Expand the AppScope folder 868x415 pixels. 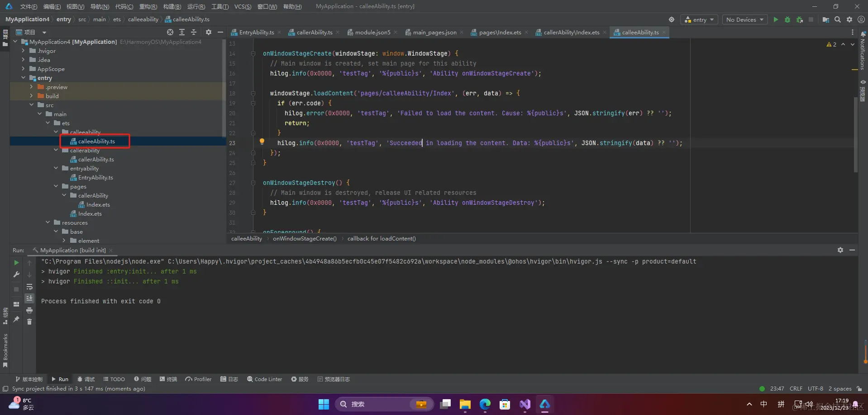pos(24,69)
